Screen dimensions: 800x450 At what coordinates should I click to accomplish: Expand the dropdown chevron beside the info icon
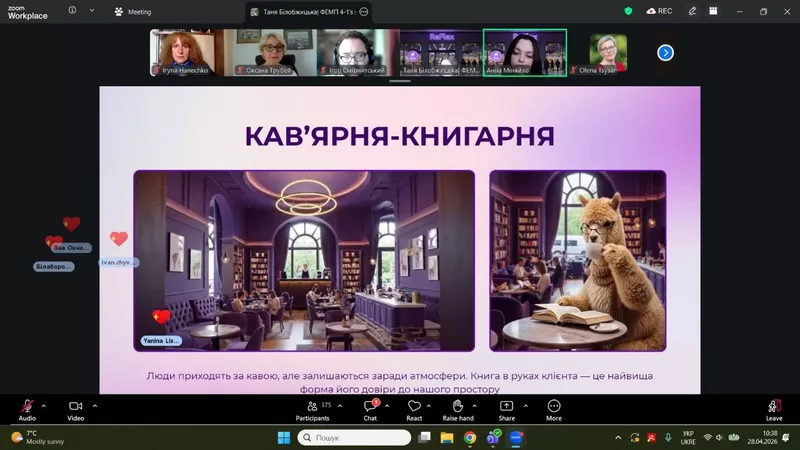click(x=92, y=10)
